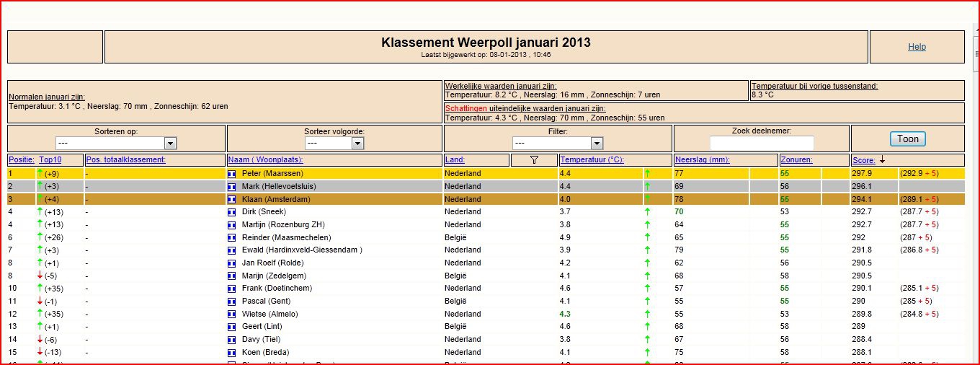The height and width of the screenshot is (365, 980).
Task: Sort by 'Naam ( Woonplaats)' header
Action: tap(265, 159)
